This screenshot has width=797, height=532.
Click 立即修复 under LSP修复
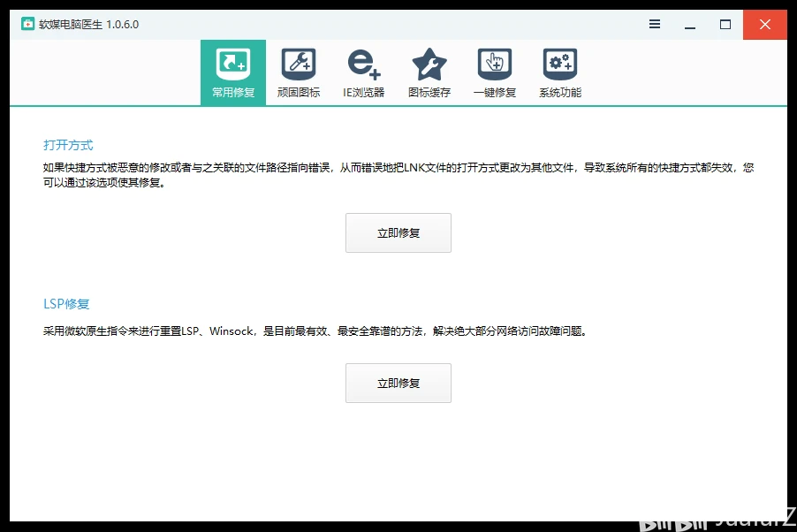tap(398, 383)
